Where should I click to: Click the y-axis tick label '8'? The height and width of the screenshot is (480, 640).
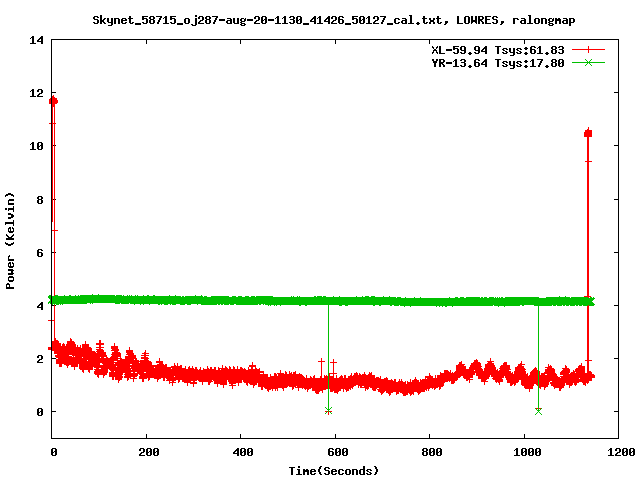tap(40, 200)
